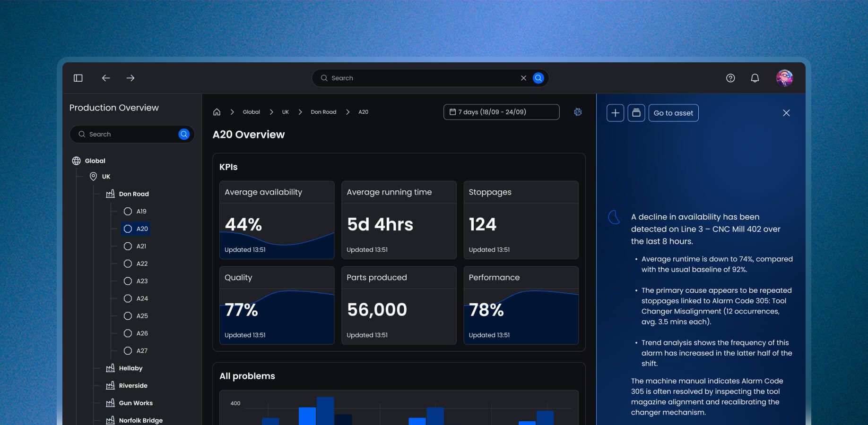
Task: Close the assistant panel
Action: point(786,113)
